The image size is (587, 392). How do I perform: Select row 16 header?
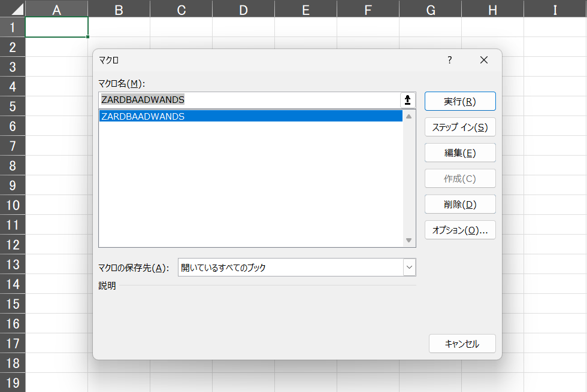pyautogui.click(x=13, y=324)
